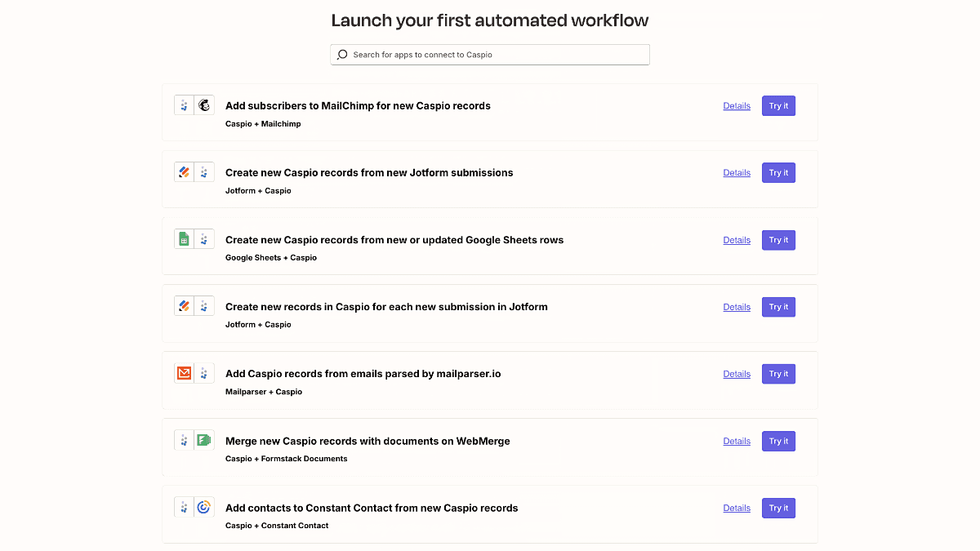Click the Constant Contact icon
The width and height of the screenshot is (980, 551).
point(204,506)
